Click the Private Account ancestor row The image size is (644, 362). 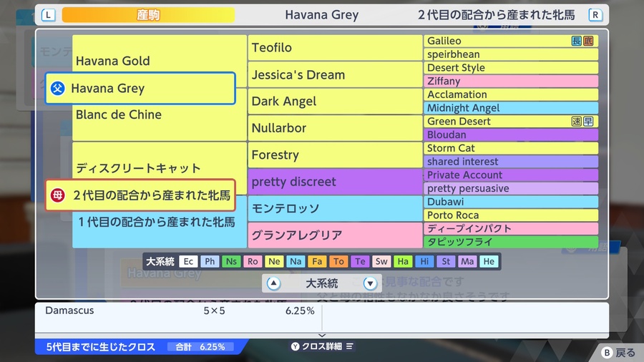click(511, 175)
